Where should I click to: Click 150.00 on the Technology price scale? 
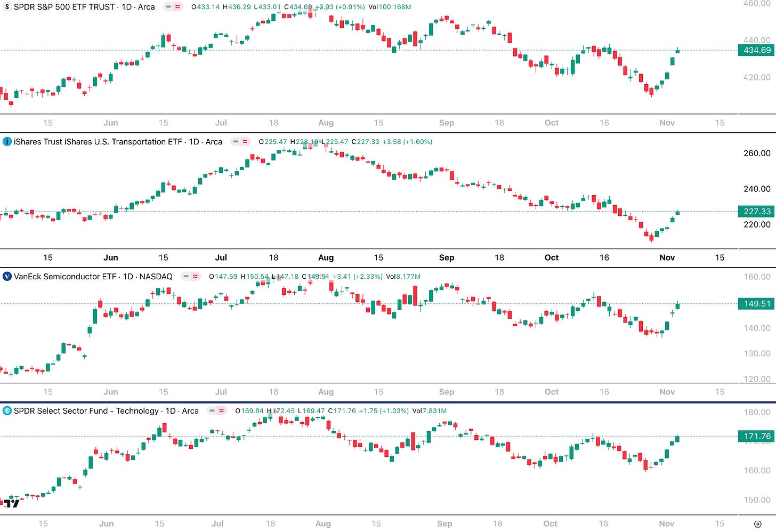click(x=757, y=500)
